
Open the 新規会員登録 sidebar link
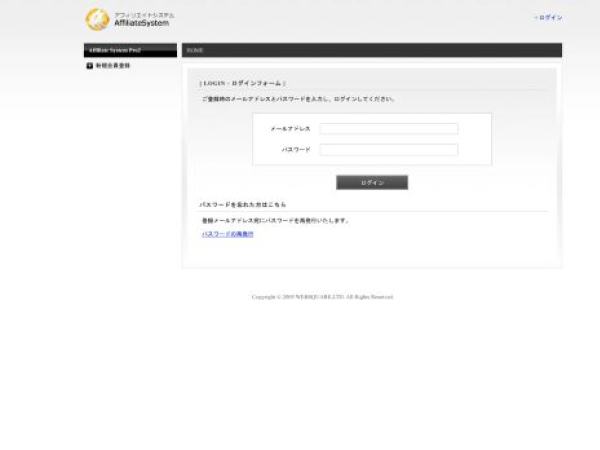[x=112, y=66]
